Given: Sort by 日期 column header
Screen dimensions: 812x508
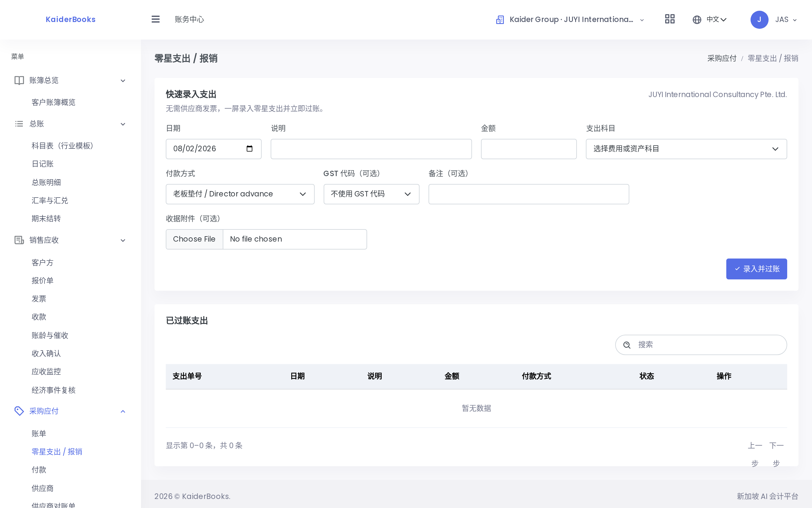Looking at the screenshot, I should click(x=297, y=376).
